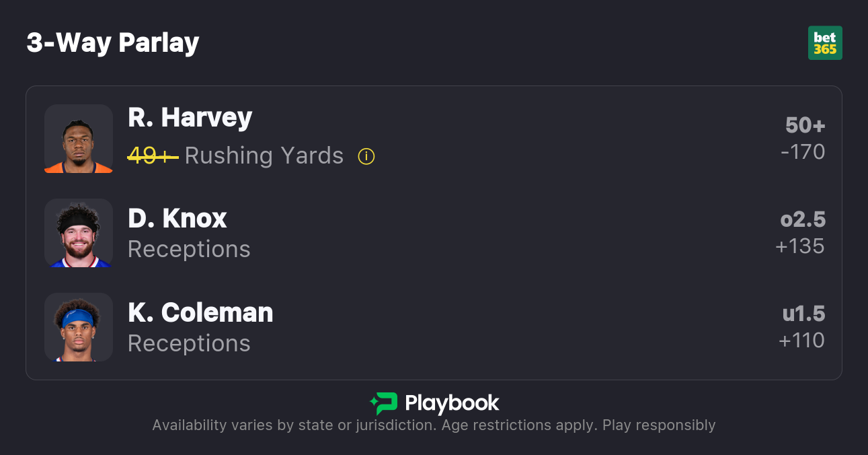Click the Playbook brand name text
This screenshot has width=868, height=455.
coord(452,404)
